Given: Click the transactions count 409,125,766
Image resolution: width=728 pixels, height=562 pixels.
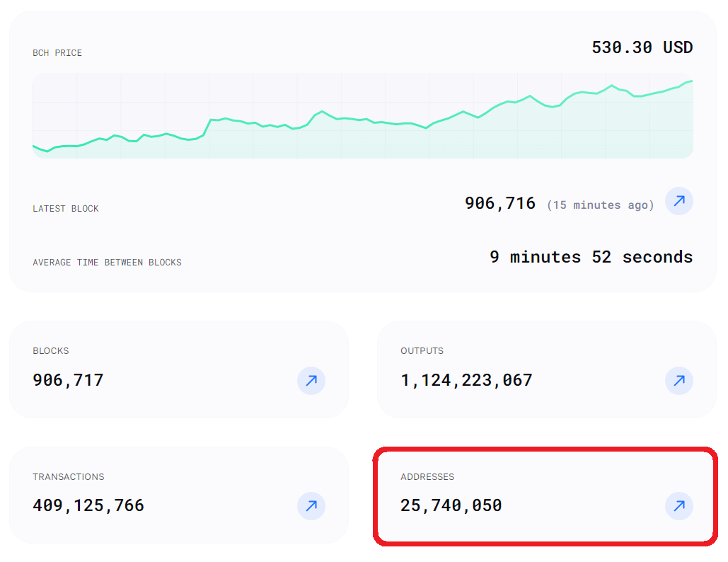Looking at the screenshot, I should (x=88, y=506).
